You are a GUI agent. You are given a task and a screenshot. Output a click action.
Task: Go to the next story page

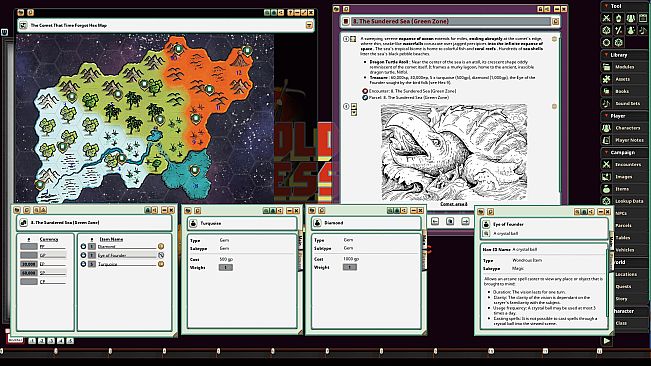(x=465, y=222)
